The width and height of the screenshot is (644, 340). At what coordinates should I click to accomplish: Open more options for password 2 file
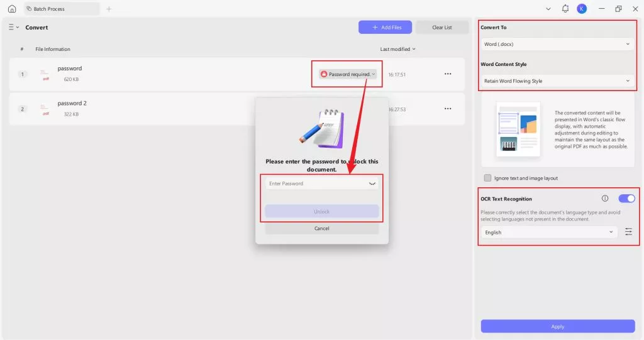tap(448, 109)
